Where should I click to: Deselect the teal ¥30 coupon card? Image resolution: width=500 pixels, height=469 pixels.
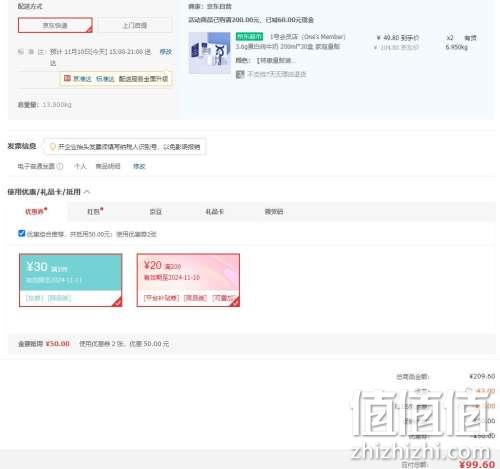pyautogui.click(x=71, y=280)
